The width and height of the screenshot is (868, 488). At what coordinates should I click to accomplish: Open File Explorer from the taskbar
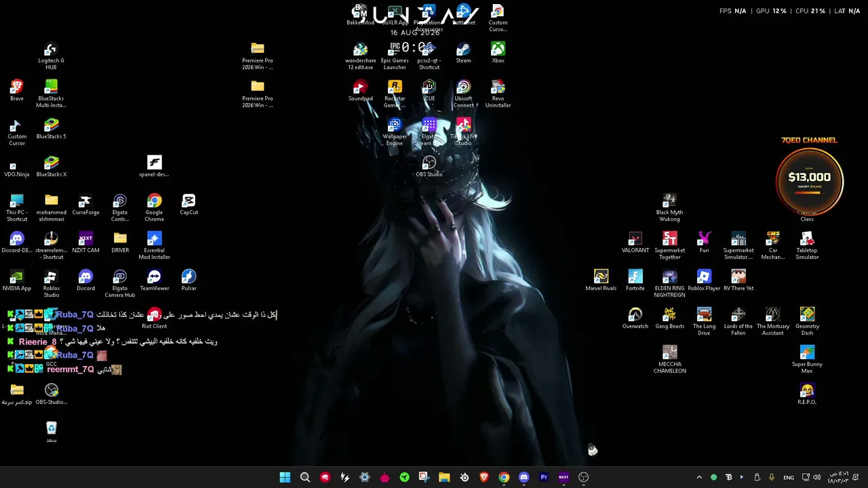pos(444,477)
